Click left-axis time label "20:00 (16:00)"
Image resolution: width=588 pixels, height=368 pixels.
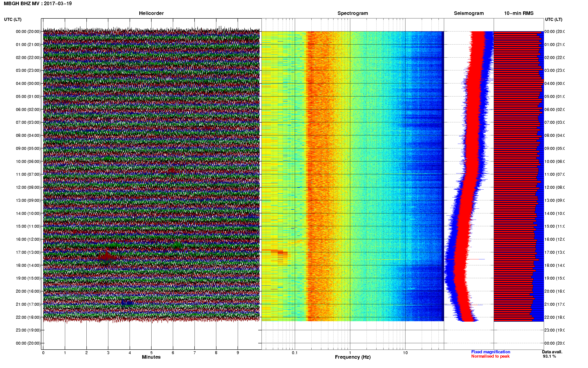[x=28, y=291]
